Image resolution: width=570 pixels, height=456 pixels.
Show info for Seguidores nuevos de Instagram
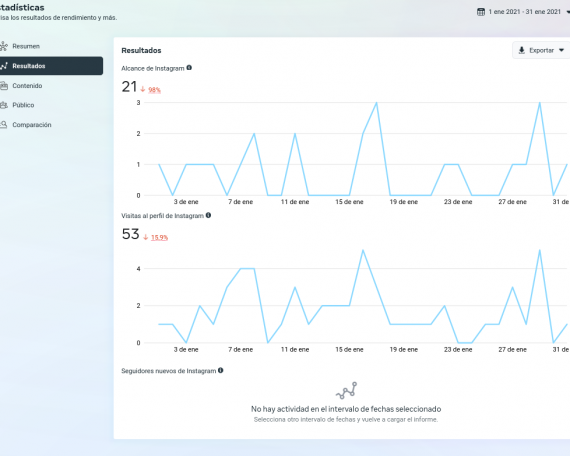(x=220, y=370)
